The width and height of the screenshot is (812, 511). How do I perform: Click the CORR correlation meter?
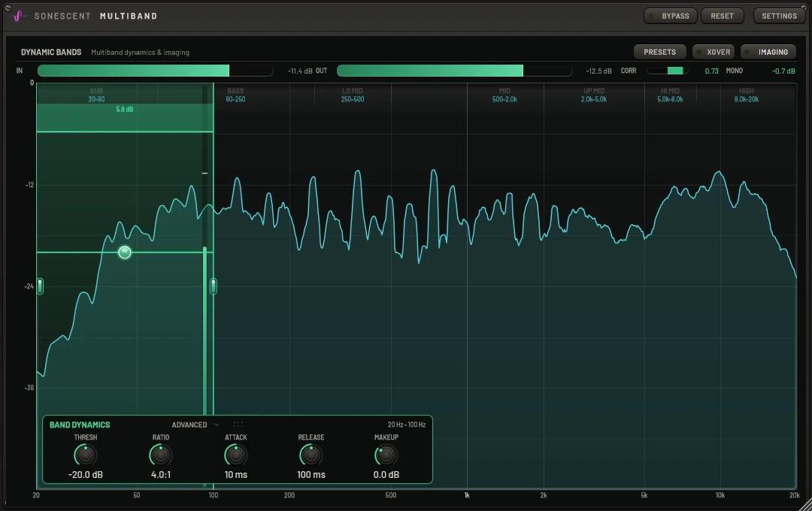(667, 71)
